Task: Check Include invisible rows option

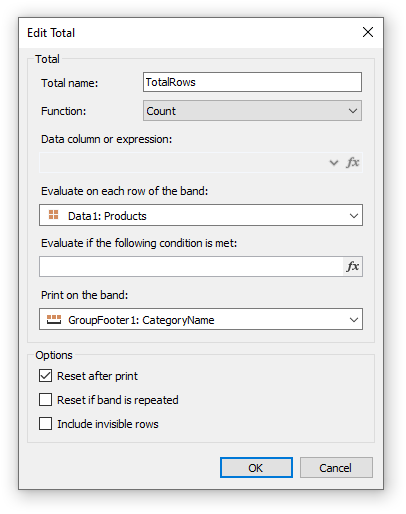Action: click(x=45, y=424)
